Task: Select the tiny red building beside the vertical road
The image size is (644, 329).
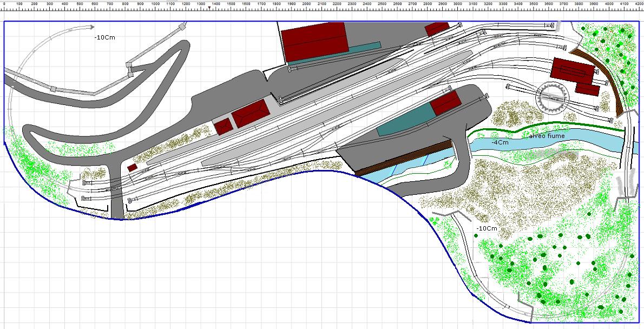Action: (132, 168)
